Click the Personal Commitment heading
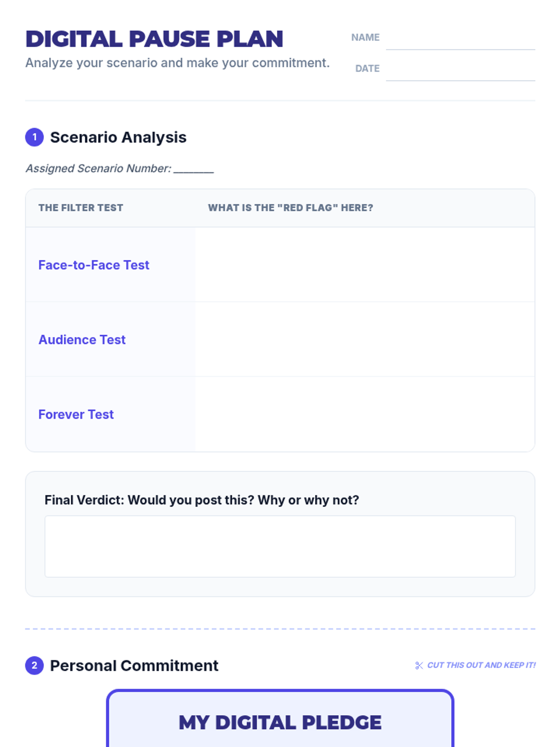 pyautogui.click(x=134, y=665)
